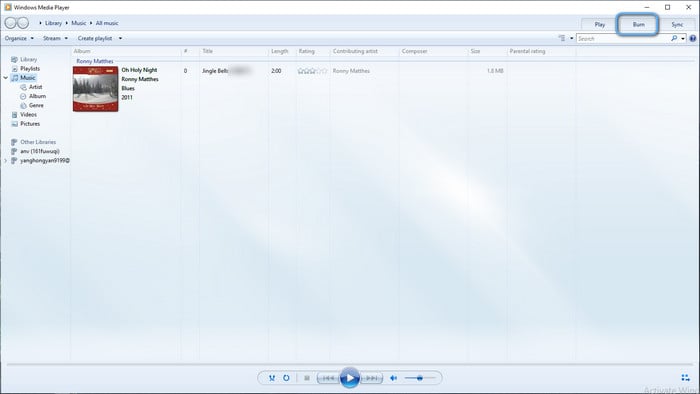The image size is (700, 394).
Task: Click the Blues genre text
Action: [128, 88]
